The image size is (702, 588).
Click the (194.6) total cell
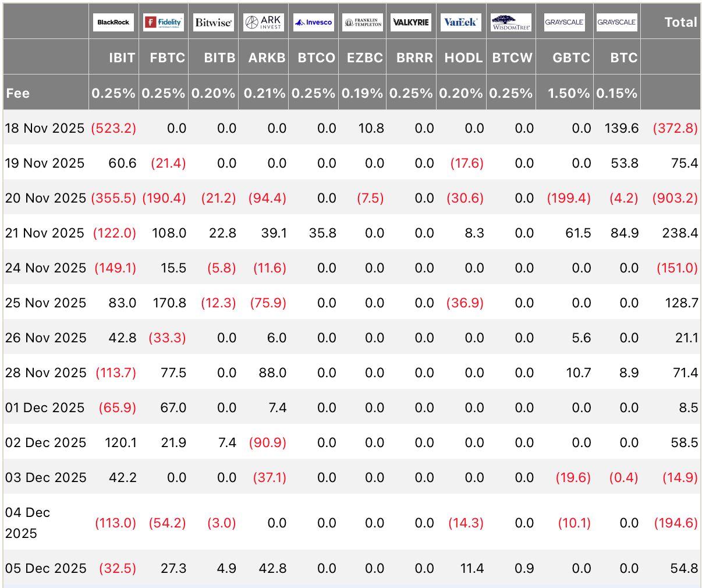coord(676,523)
